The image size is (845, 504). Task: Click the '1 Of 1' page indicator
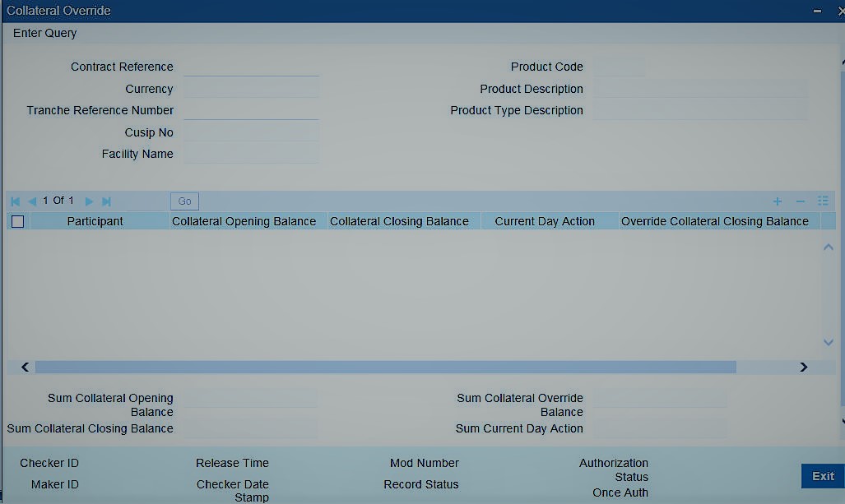click(58, 201)
